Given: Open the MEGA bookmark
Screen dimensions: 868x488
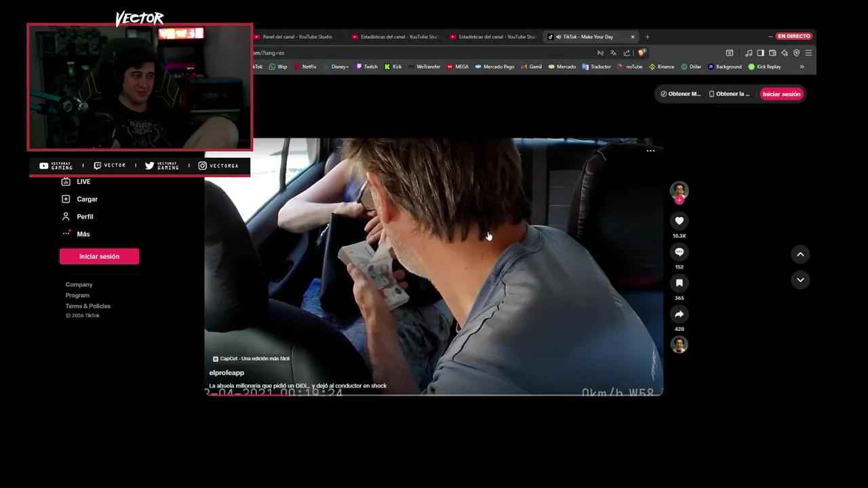Looking at the screenshot, I should tap(458, 66).
